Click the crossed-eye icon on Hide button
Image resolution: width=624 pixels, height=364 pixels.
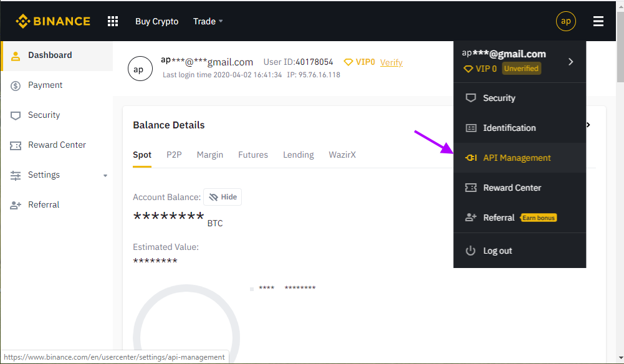point(213,197)
